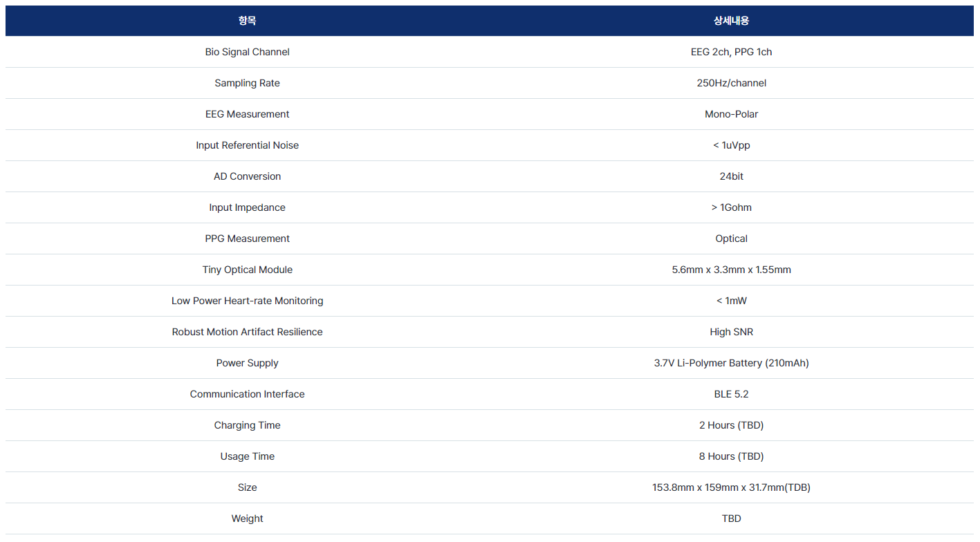Click the Size row label
The image size is (980, 542).
click(x=247, y=487)
